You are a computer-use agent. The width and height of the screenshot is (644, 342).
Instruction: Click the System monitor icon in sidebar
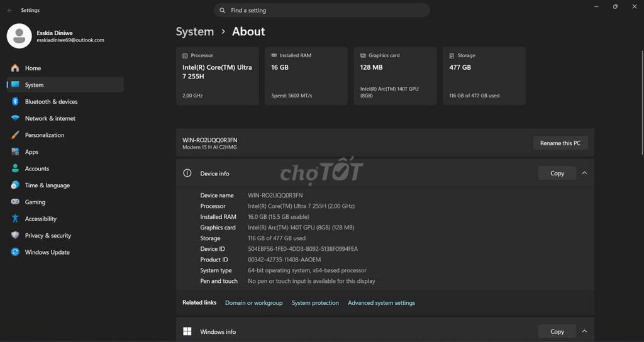pyautogui.click(x=15, y=85)
